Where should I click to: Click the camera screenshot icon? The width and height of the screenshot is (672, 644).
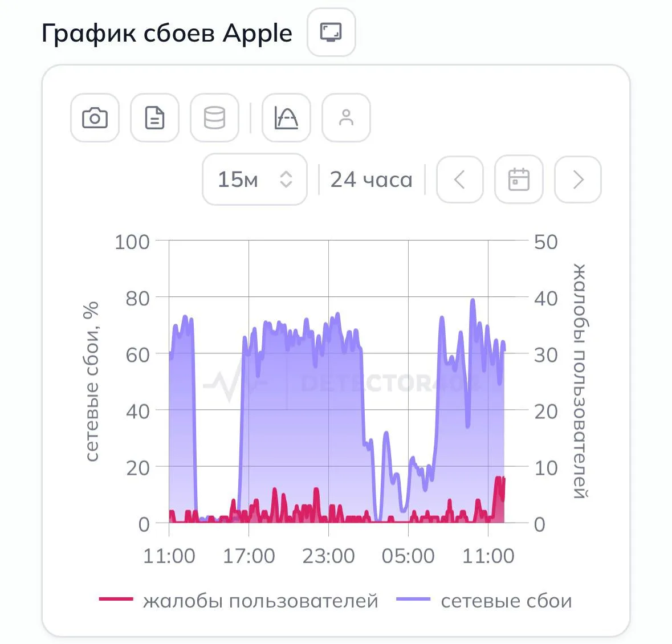coord(95,118)
